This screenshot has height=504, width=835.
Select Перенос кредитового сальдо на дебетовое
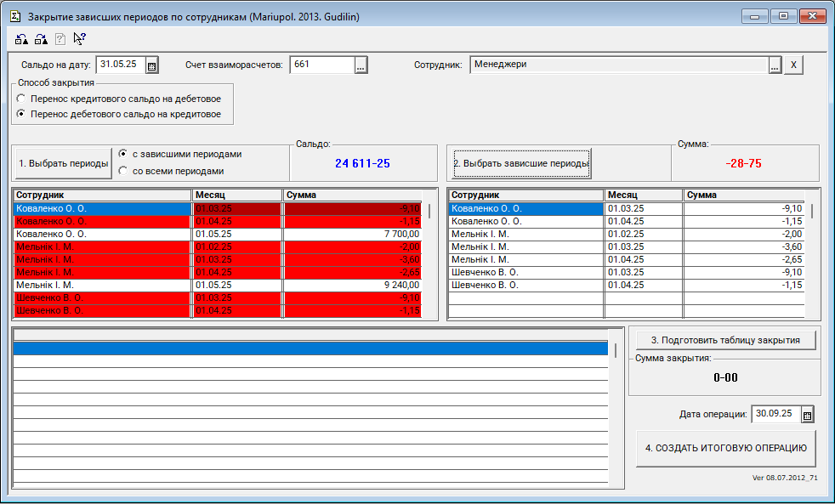click(21, 99)
